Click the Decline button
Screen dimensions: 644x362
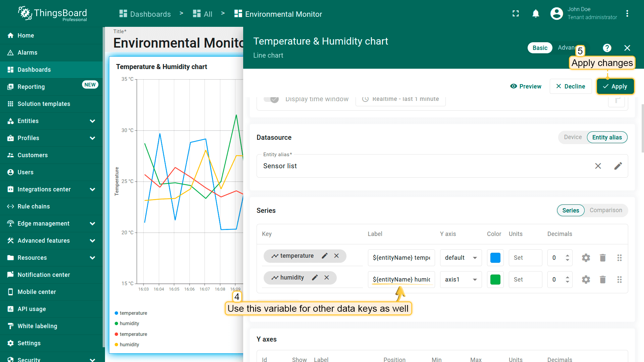tap(570, 86)
